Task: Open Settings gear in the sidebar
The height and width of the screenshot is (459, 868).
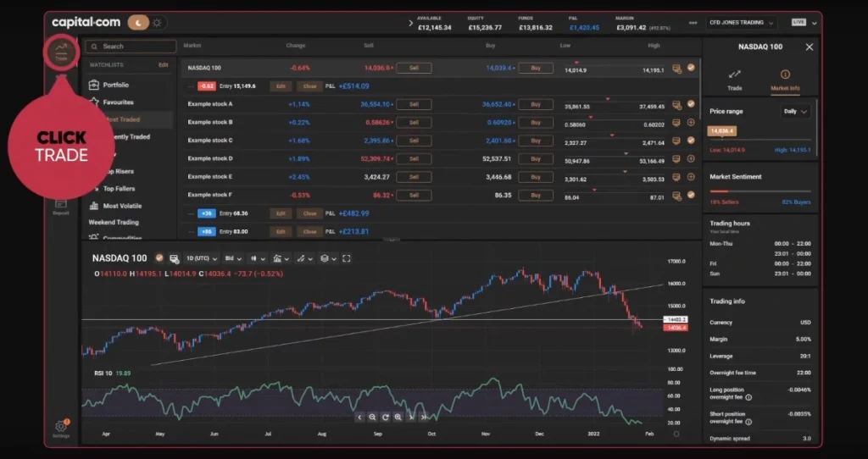Action: [61, 428]
